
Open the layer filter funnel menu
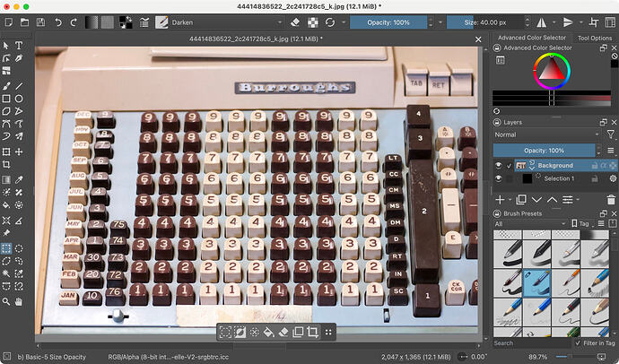(611, 134)
